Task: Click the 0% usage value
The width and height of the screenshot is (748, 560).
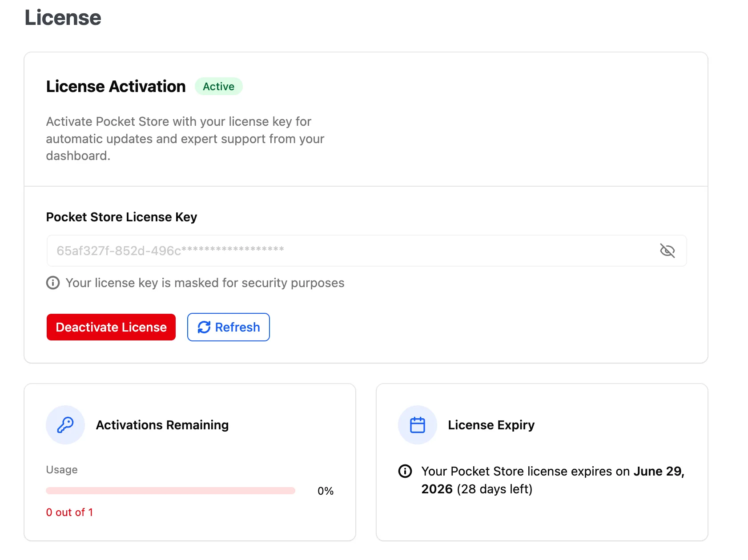Action: [x=326, y=491]
